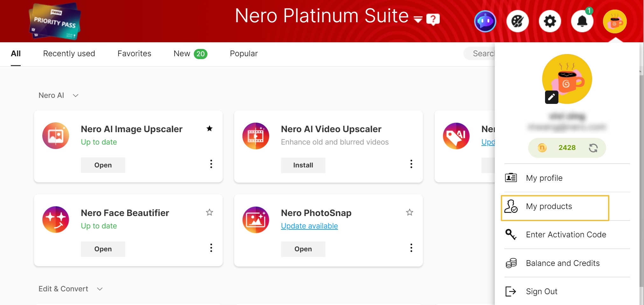644x305 pixels.
Task: Click the Nero AI Video Upscaler icon
Action: coord(256,136)
